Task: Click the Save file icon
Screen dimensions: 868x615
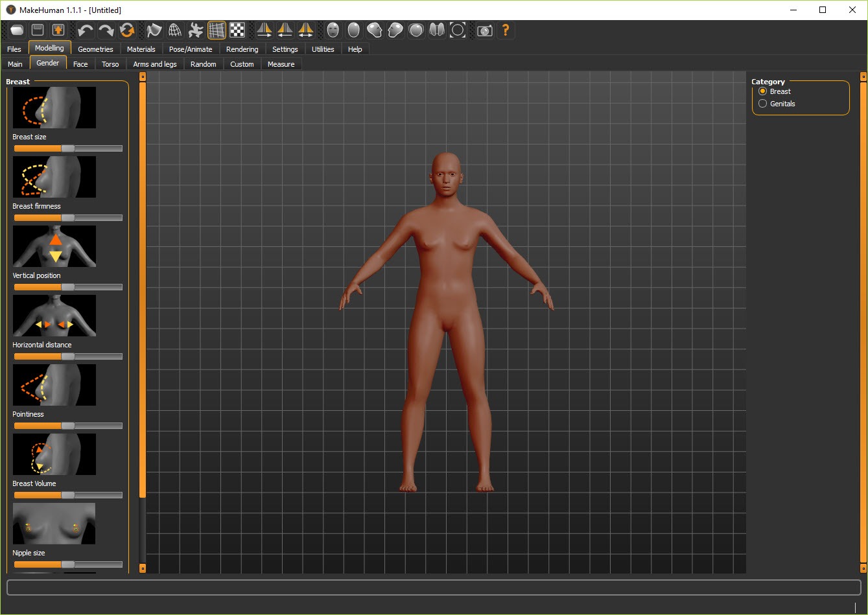Action: [x=38, y=30]
